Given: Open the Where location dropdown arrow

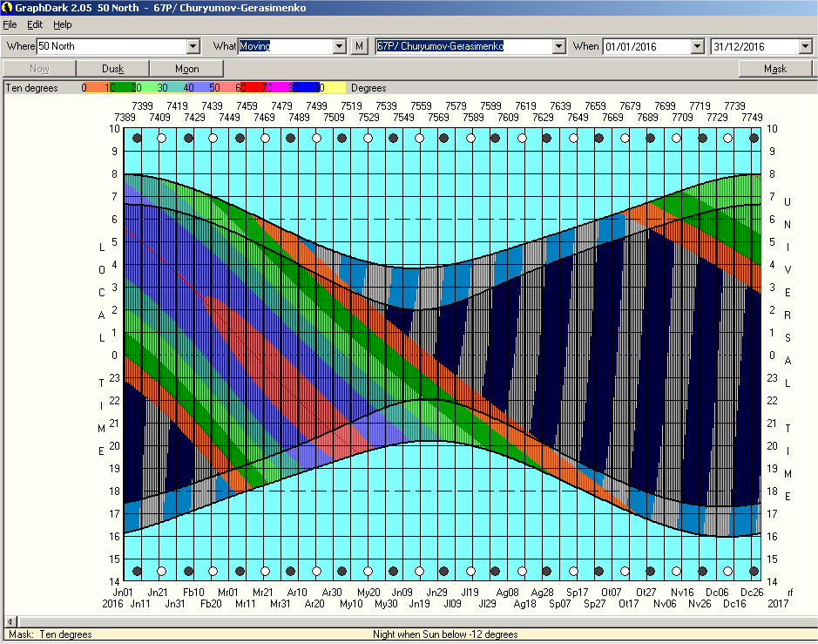Looking at the screenshot, I should point(193,46).
